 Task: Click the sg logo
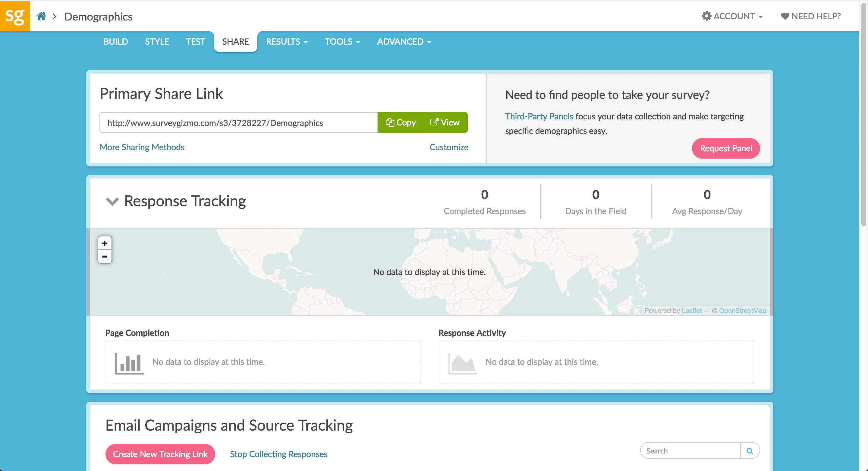[x=15, y=15]
